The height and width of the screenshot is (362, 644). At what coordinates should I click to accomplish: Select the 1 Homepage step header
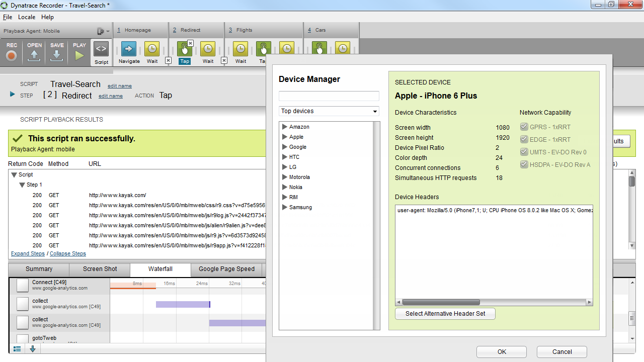point(141,30)
